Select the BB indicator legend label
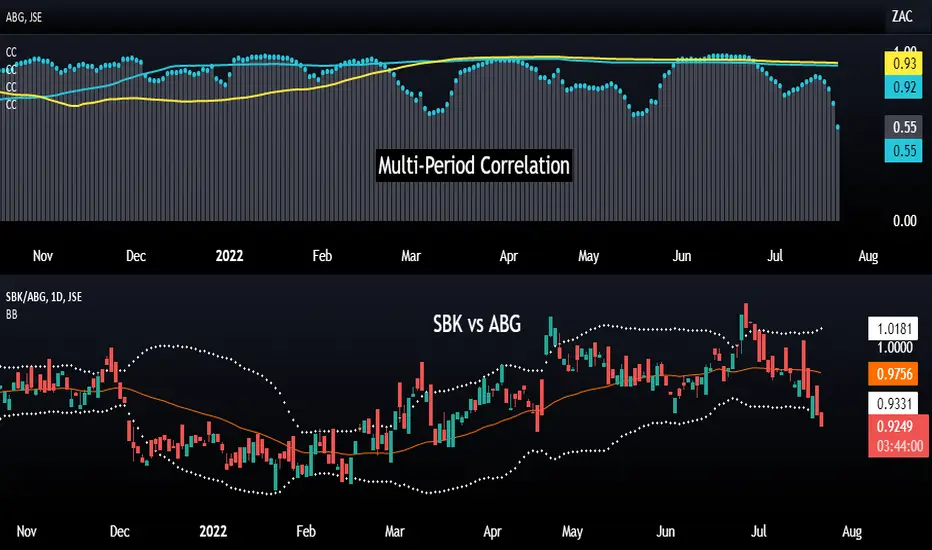This screenshot has width=932, height=550. 12,314
